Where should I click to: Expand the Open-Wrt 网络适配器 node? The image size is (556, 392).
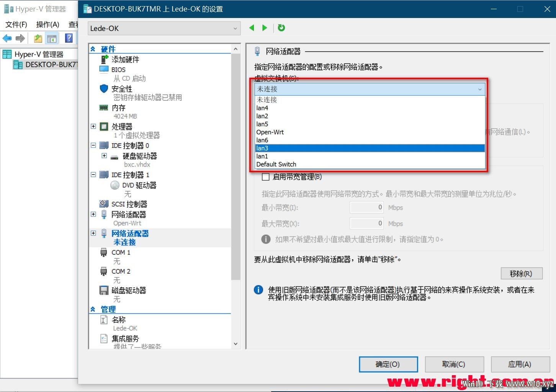click(93, 214)
